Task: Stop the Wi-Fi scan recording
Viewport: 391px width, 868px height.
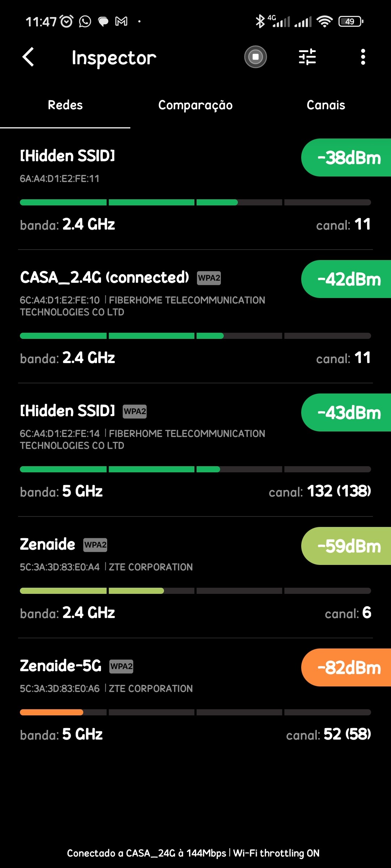Action: [255, 57]
